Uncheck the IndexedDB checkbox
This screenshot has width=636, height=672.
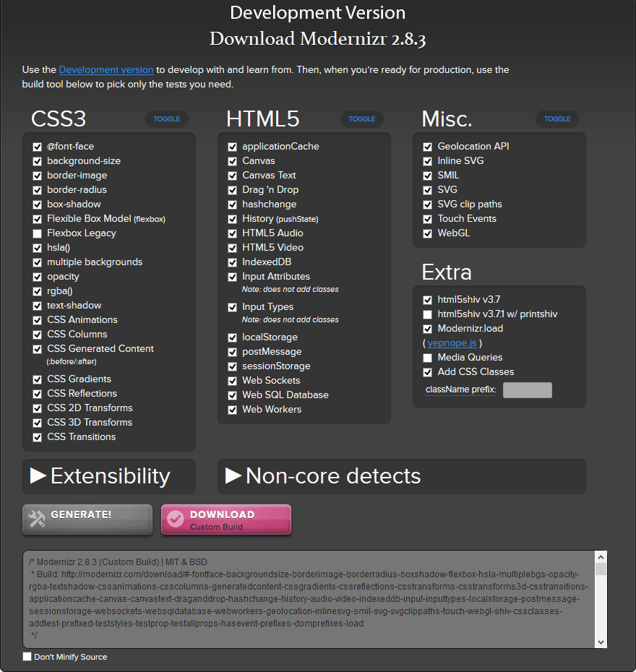[x=232, y=262]
